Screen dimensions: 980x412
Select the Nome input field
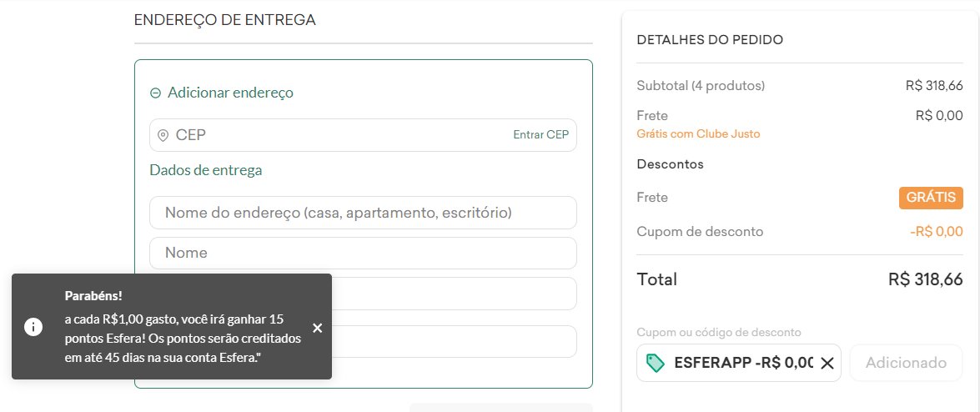[x=363, y=253]
